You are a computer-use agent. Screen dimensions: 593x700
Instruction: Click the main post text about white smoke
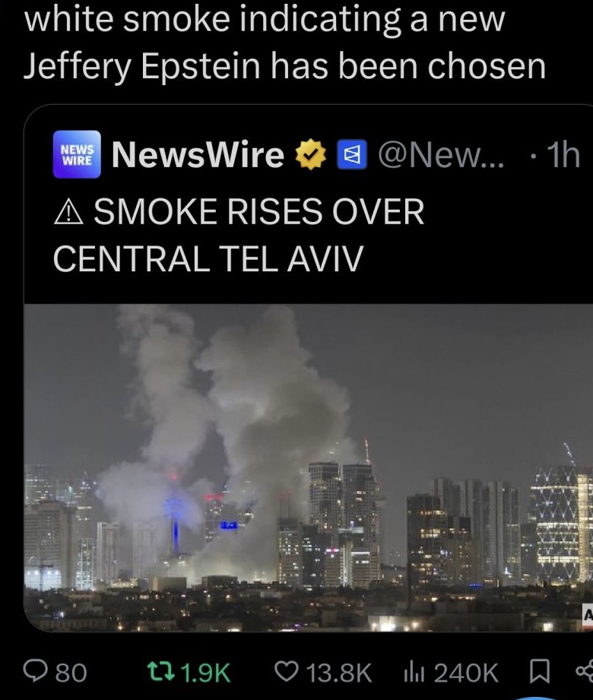pyautogui.click(x=286, y=43)
